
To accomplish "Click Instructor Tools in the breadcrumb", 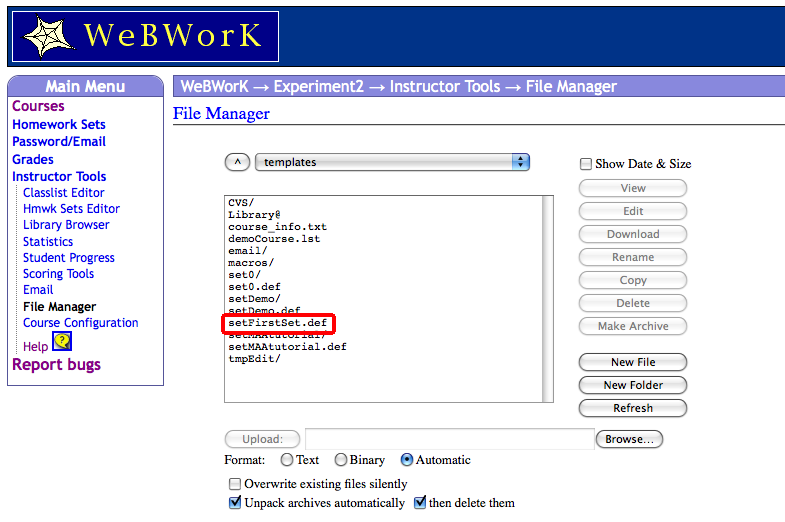I will [445, 87].
